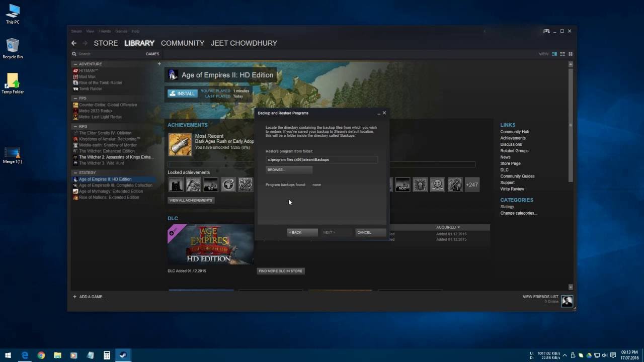This screenshot has height=362, width=644.
Task: Switch to detail view layout icon
Action: pyautogui.click(x=554, y=54)
